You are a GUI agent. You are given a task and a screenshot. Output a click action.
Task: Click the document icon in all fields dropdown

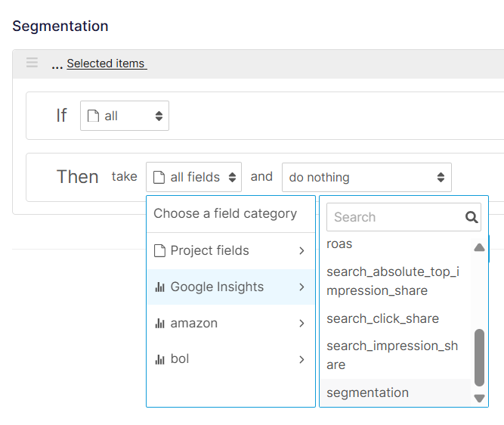click(159, 177)
